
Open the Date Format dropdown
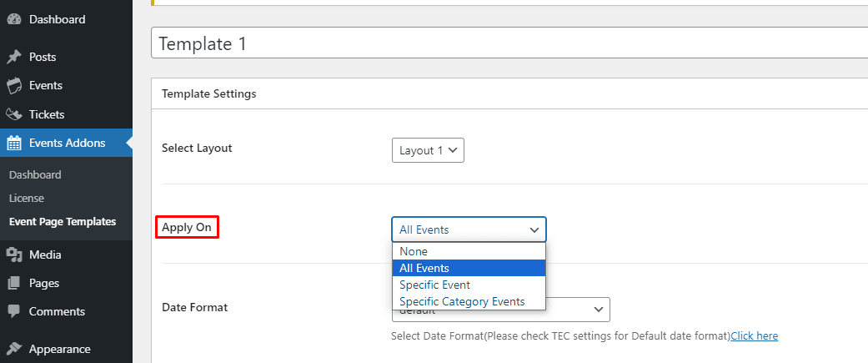click(500, 310)
